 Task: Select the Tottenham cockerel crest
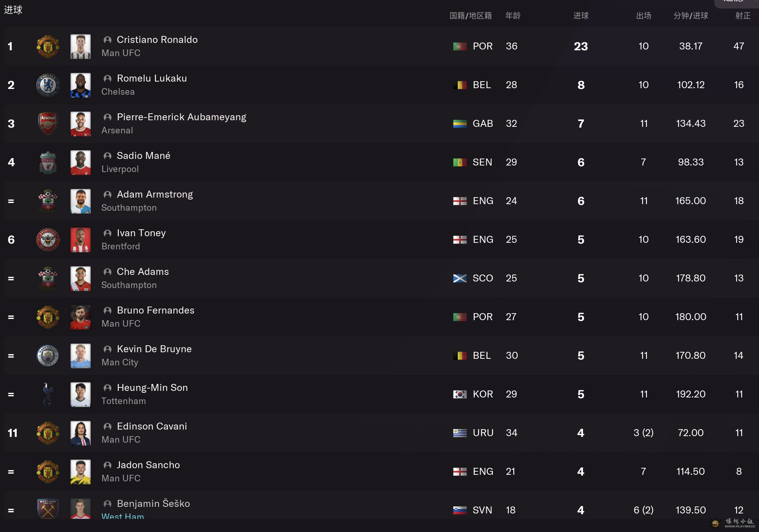click(x=48, y=394)
